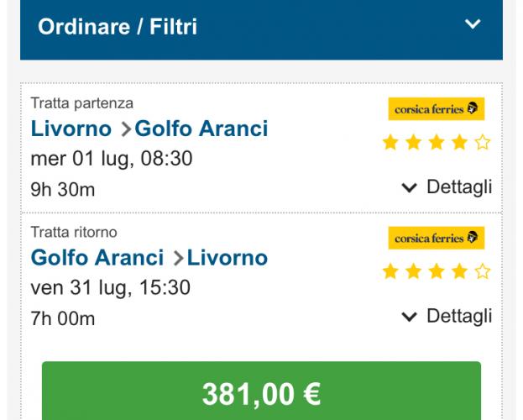
Task: Open the Golfo Aranci return origin link
Action: point(97,257)
